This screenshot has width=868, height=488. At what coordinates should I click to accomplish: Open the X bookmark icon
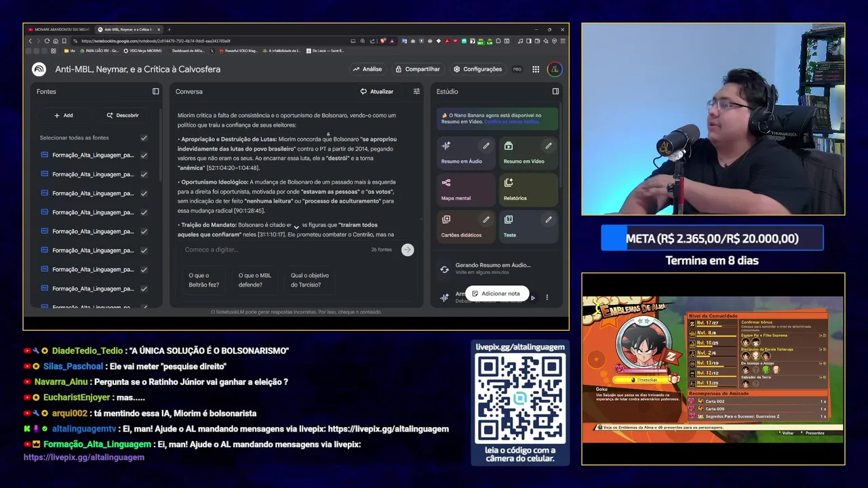coord(212,51)
